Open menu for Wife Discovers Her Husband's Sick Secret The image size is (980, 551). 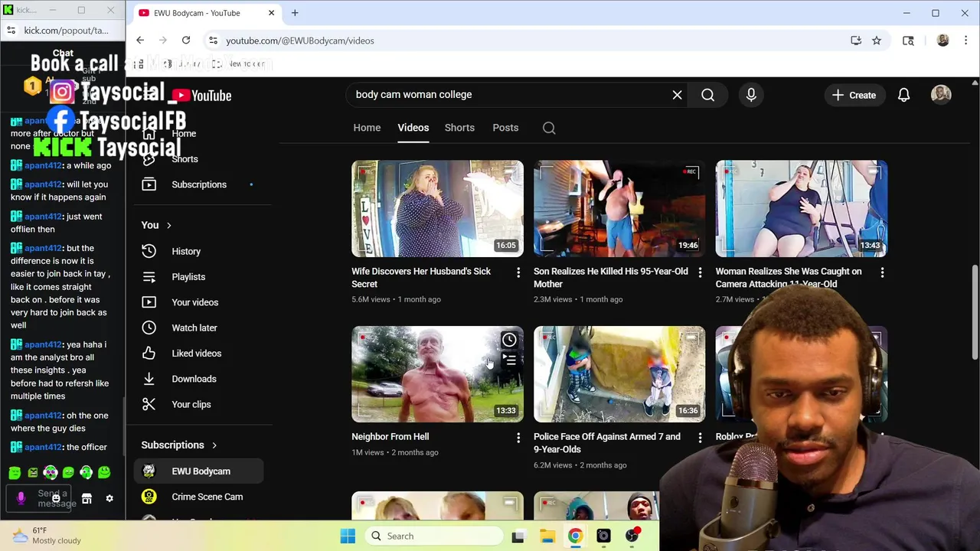(x=518, y=272)
